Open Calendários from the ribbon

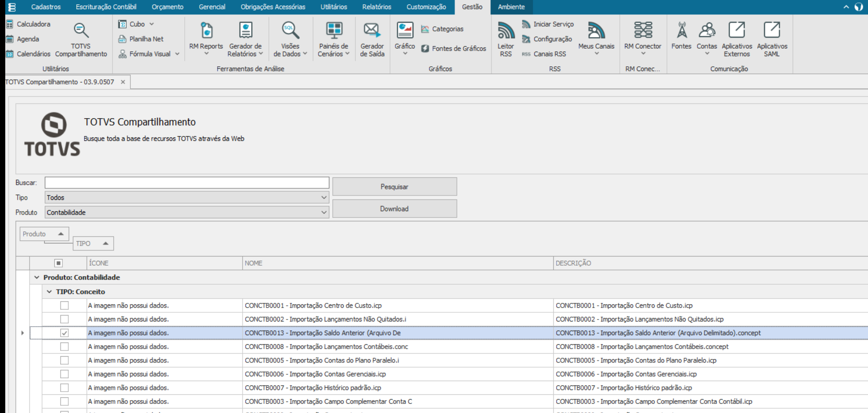[x=28, y=54]
